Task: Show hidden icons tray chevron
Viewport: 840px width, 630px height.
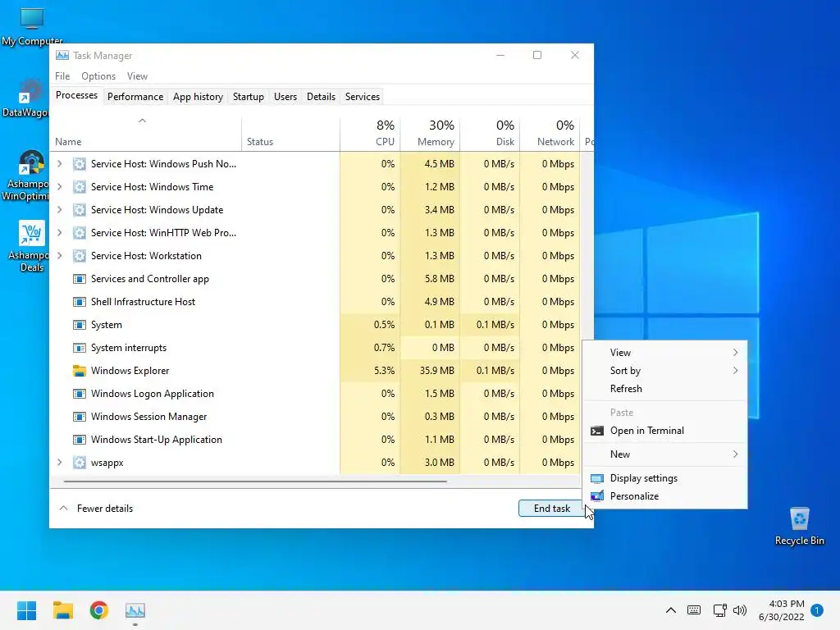Action: [671, 610]
